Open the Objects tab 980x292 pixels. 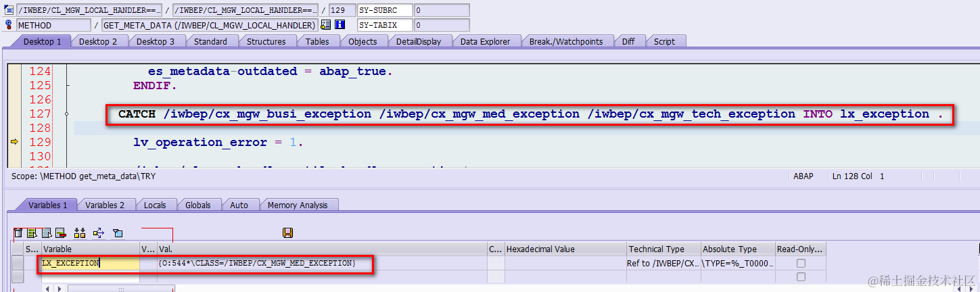363,41
